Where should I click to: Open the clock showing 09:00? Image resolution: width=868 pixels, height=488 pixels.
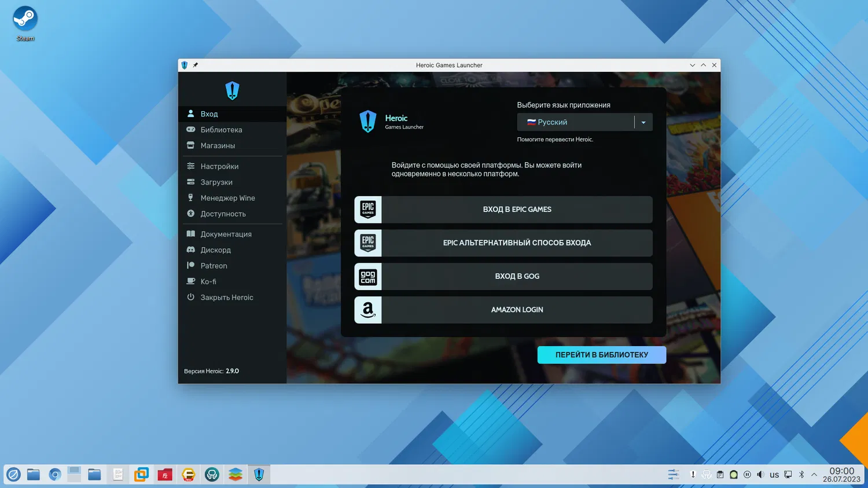841,475
